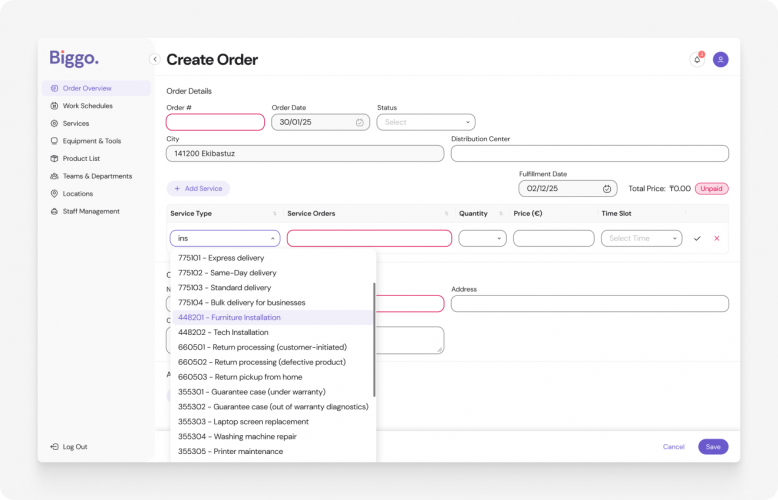Select 775101 – Express delivery
This screenshot has height=500, width=778.
[x=272, y=258]
